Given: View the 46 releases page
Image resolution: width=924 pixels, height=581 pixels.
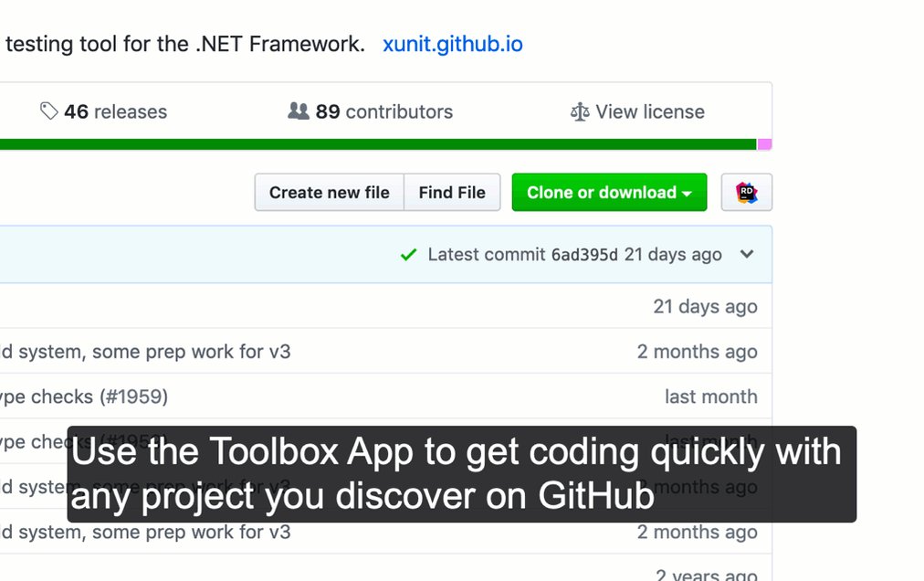Looking at the screenshot, I should click(x=115, y=112).
